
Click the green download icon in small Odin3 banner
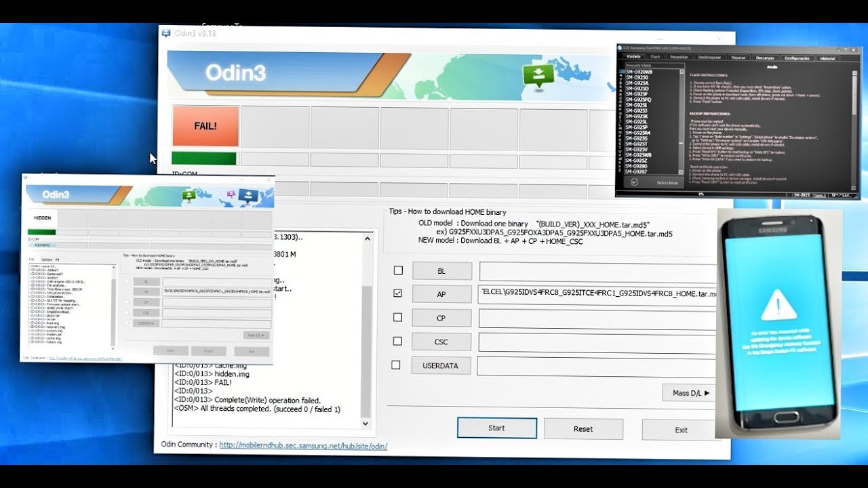click(x=189, y=195)
